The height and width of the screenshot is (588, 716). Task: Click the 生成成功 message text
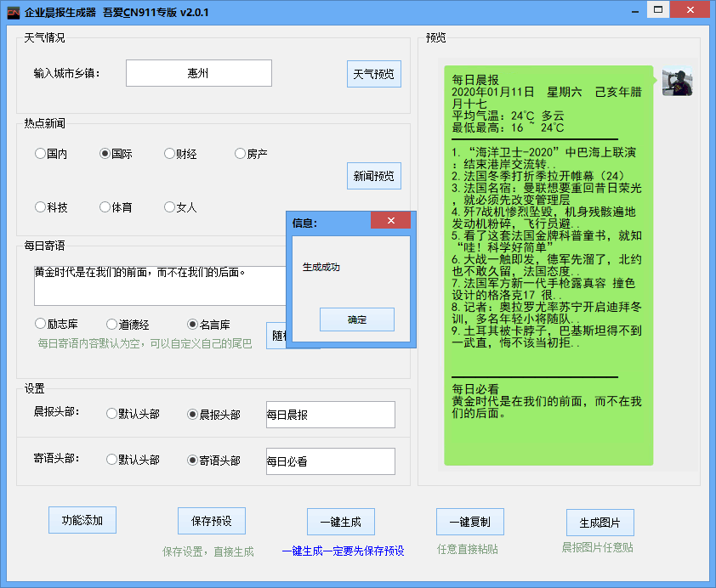[x=321, y=268]
